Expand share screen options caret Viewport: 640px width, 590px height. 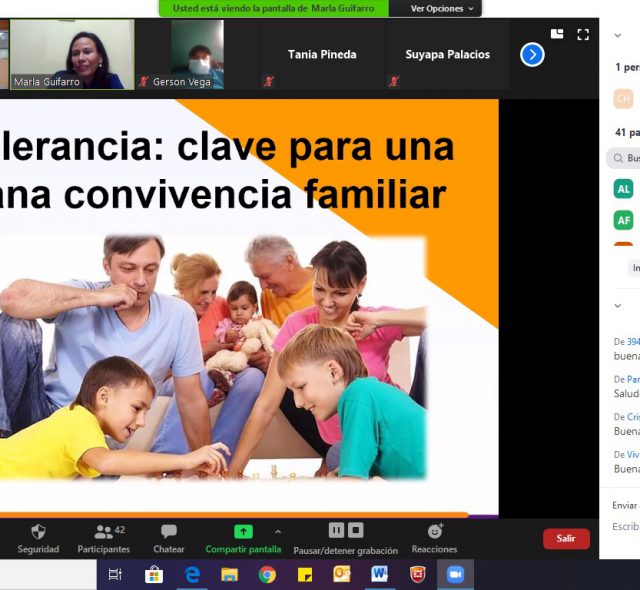(x=278, y=531)
